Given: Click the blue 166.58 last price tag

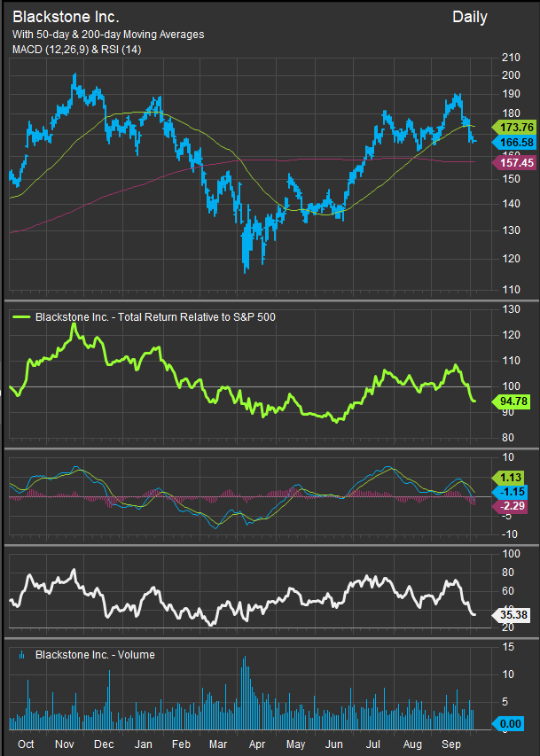Looking at the screenshot, I should pos(512,143).
